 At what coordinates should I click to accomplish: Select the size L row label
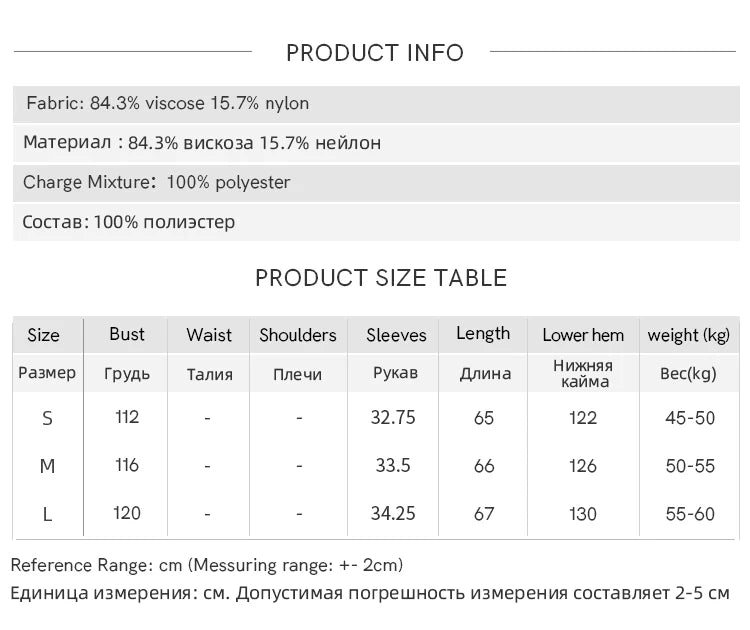point(47,515)
